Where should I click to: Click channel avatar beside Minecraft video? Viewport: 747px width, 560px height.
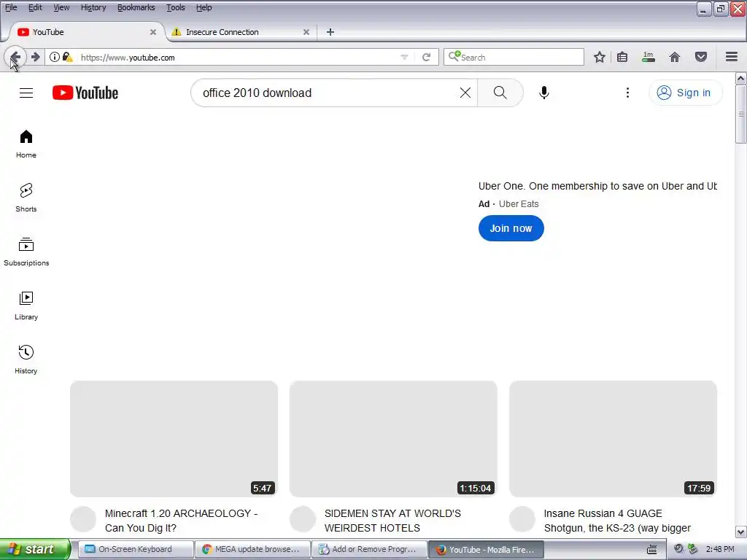pyautogui.click(x=83, y=519)
